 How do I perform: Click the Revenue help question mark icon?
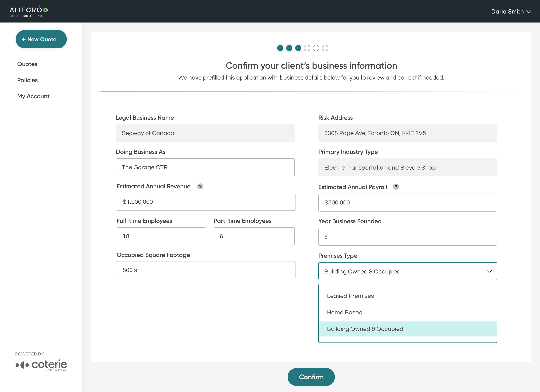(200, 186)
